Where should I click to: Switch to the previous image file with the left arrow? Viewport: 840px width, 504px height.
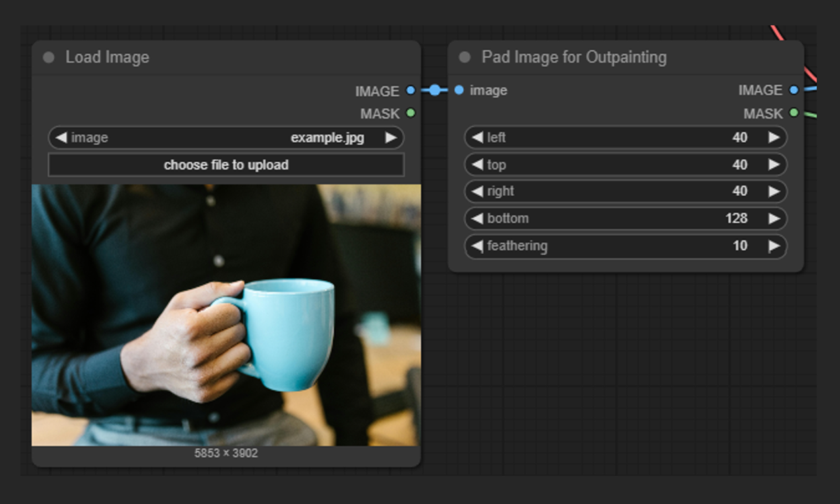click(61, 138)
